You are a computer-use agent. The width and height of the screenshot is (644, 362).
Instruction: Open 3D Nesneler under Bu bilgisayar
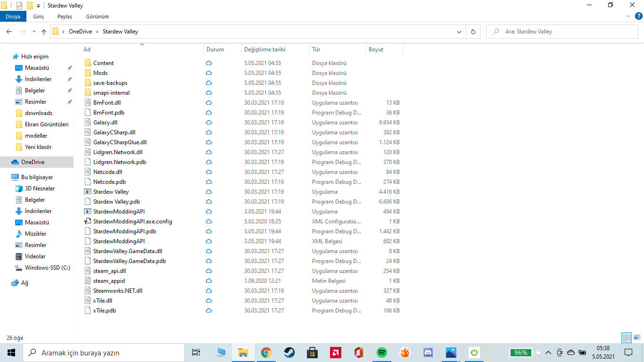40,189
